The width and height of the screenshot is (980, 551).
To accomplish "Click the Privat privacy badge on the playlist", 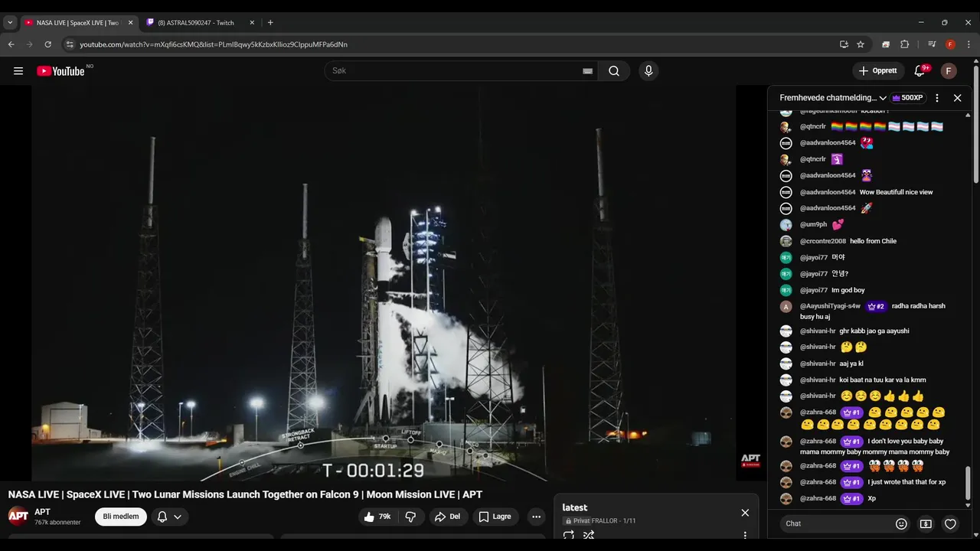I will (577, 521).
